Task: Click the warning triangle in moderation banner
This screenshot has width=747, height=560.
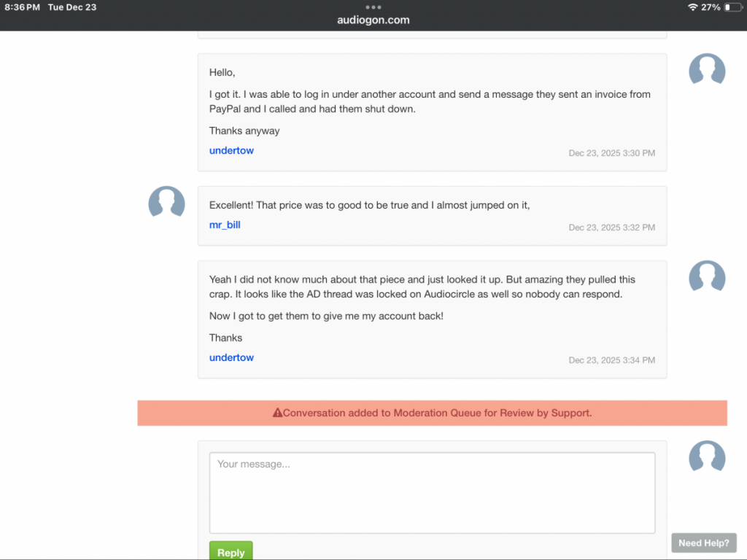Action: pos(277,413)
